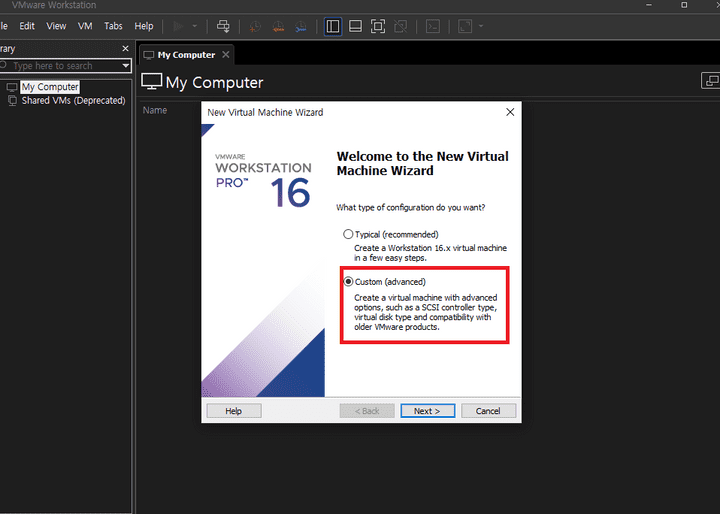Screen dimensions: 720x514
Task: Click the stretch guest icon
Action: click(465, 26)
